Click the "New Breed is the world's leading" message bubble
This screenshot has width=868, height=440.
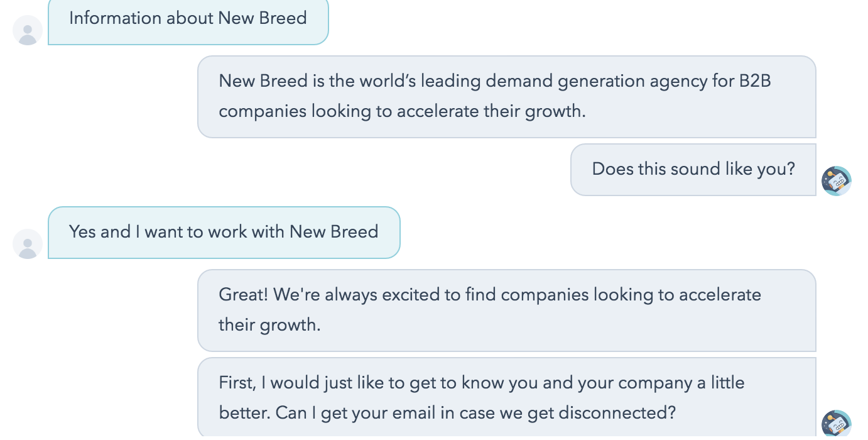[506, 96]
